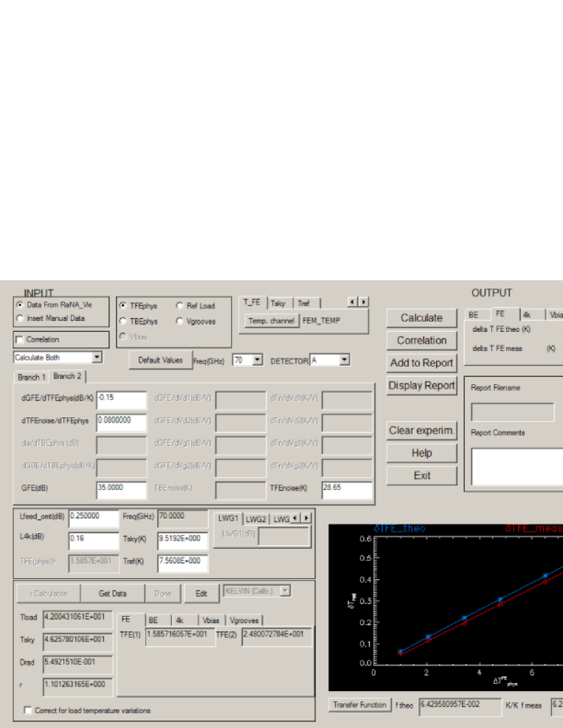
Task: Select the Ref Load radio button
Action: (180, 306)
